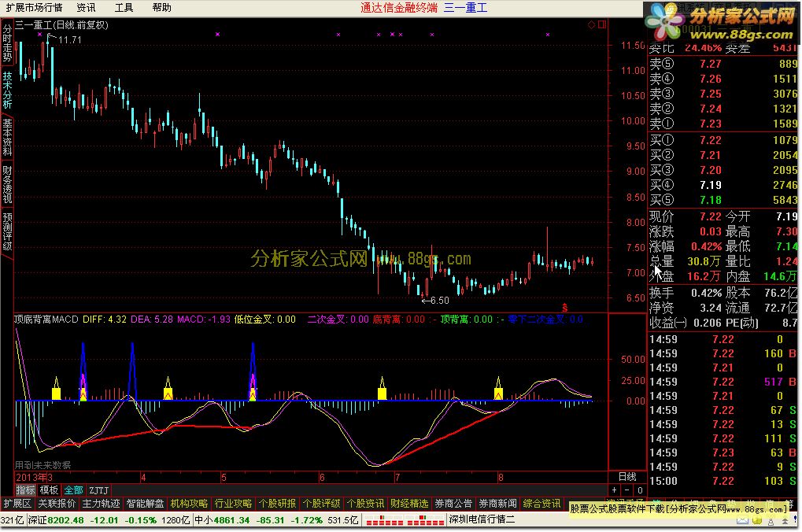The height and width of the screenshot is (532, 802).
Task: Select the ZJTJ tab
Action: click(x=98, y=490)
